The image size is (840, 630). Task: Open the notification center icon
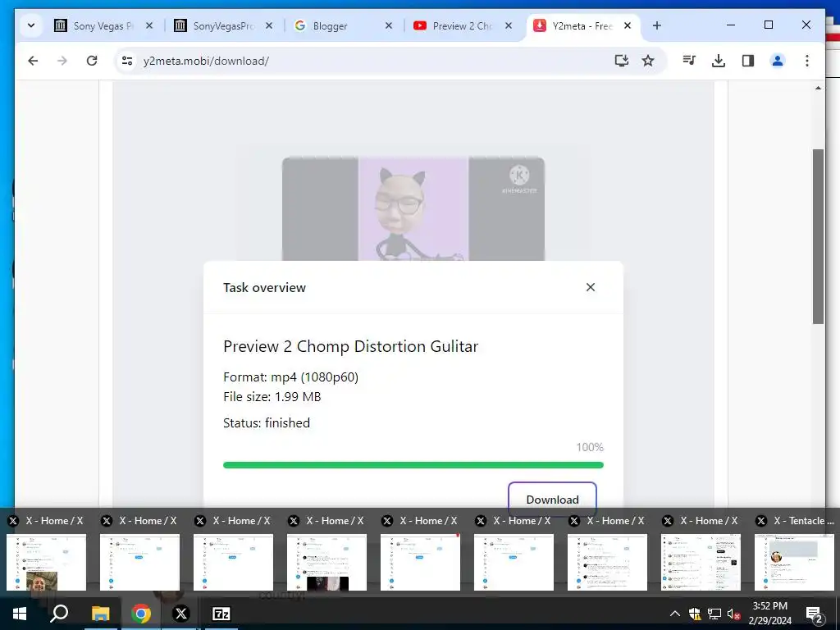(x=815, y=615)
